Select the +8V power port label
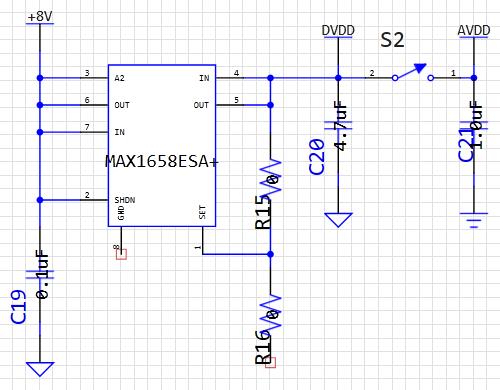The image size is (500, 390). (40, 17)
